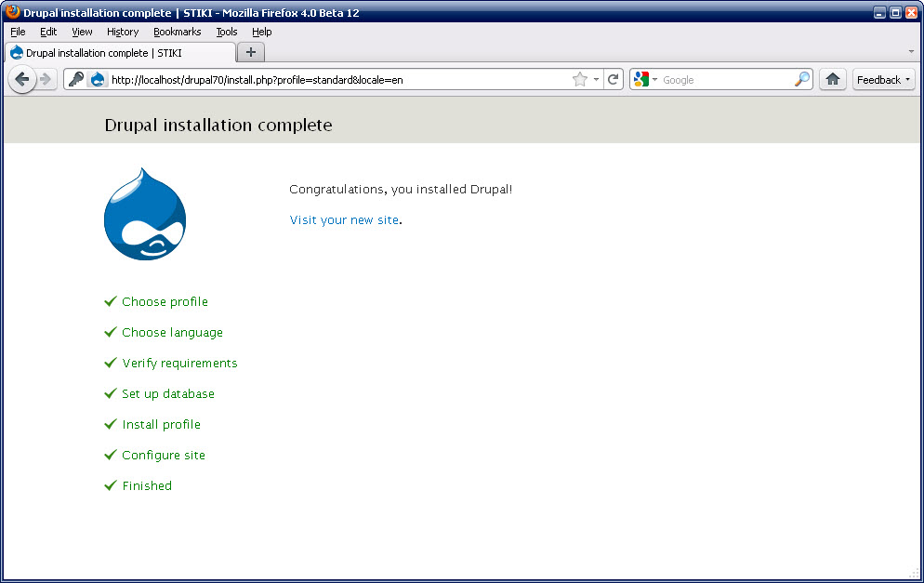
Task: Select the Drupal installation complete tab
Action: point(119,53)
